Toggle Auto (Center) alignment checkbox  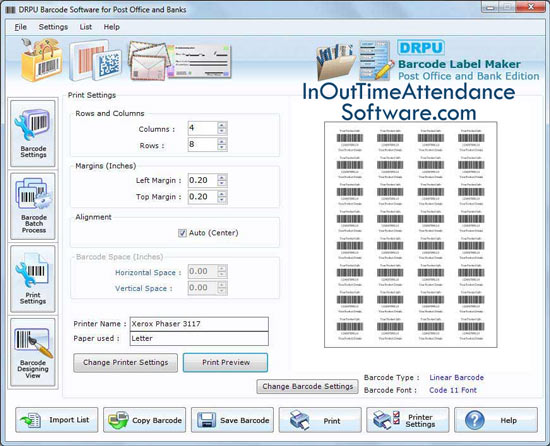click(x=182, y=233)
